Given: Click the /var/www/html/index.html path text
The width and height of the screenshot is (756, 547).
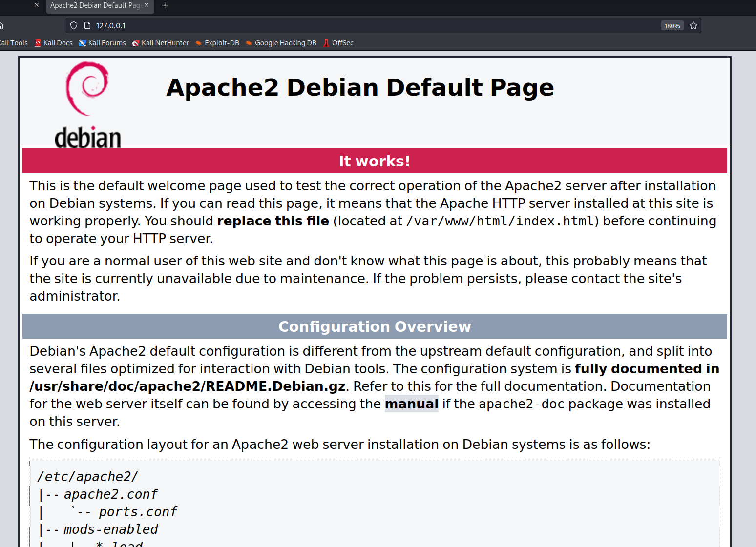Looking at the screenshot, I should click(x=500, y=221).
